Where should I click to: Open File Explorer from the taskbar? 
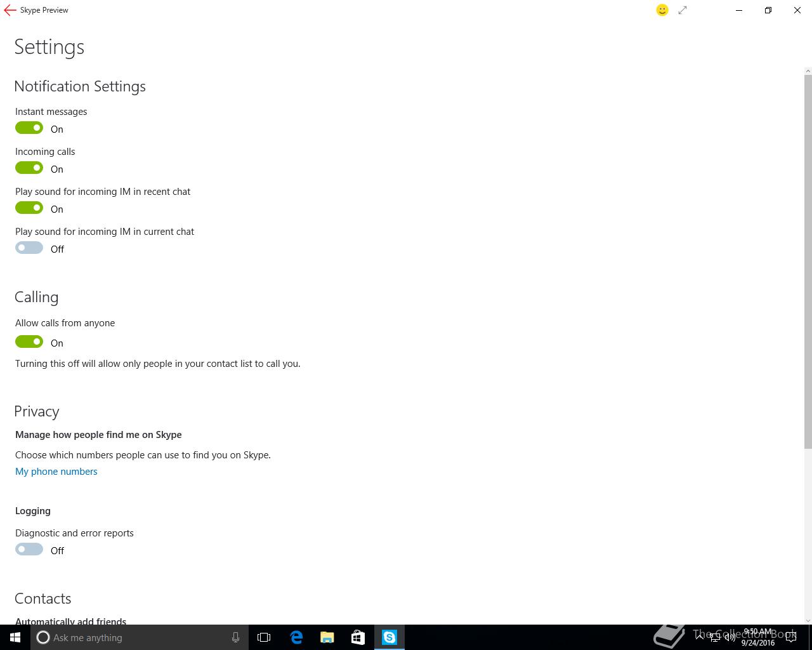click(327, 637)
